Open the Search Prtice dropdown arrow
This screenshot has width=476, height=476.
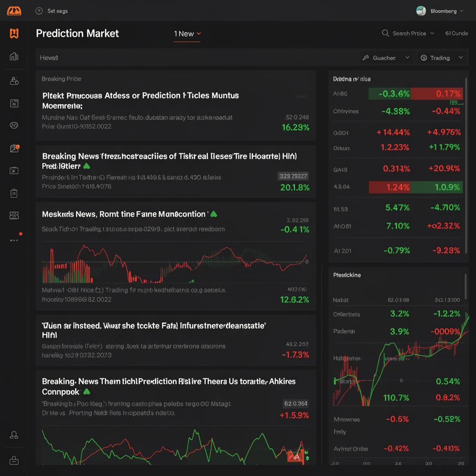click(x=432, y=33)
